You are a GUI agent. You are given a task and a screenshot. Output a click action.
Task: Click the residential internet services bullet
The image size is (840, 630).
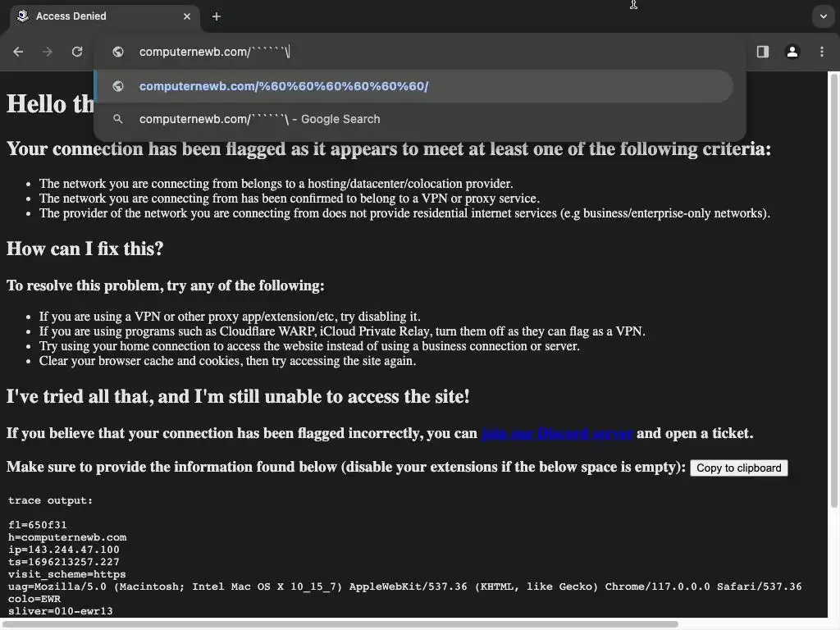(x=404, y=214)
